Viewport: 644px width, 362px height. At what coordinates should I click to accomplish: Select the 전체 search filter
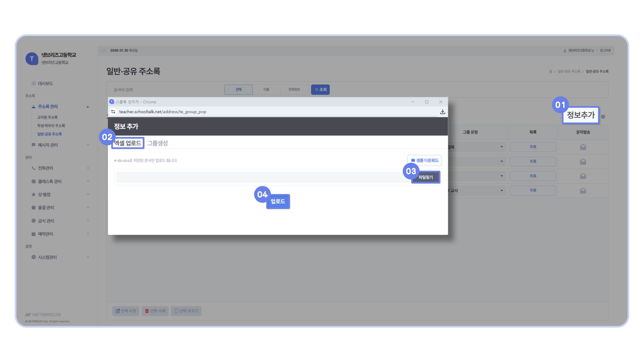(x=238, y=90)
